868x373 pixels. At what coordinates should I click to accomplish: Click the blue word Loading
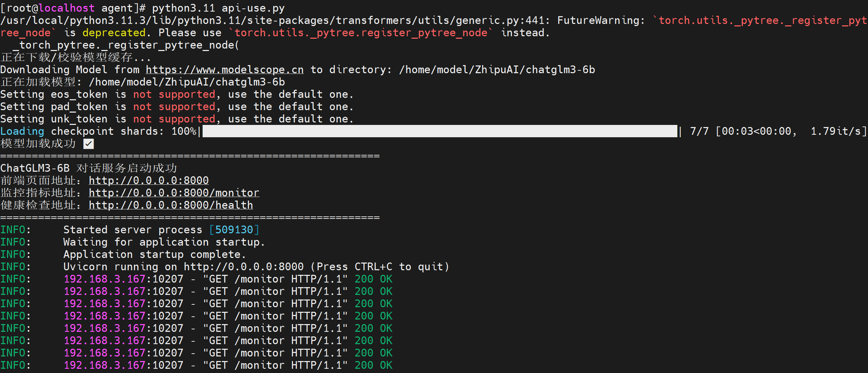(x=22, y=131)
